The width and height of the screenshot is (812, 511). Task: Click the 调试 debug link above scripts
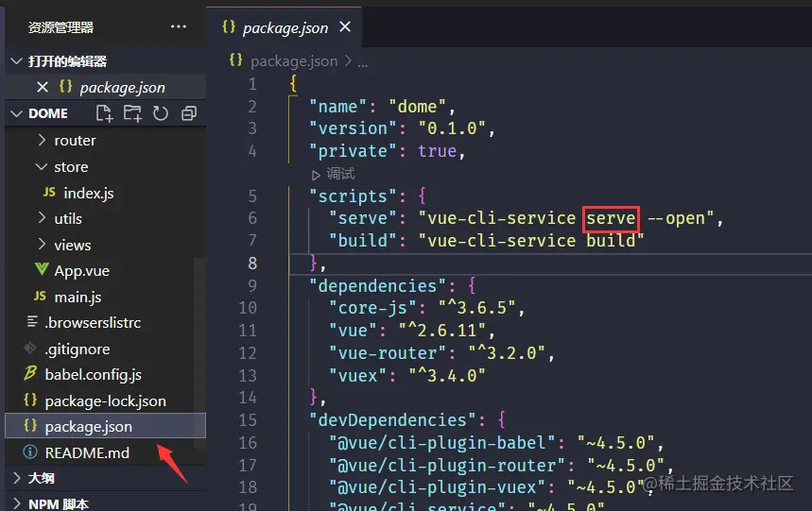pos(340,174)
